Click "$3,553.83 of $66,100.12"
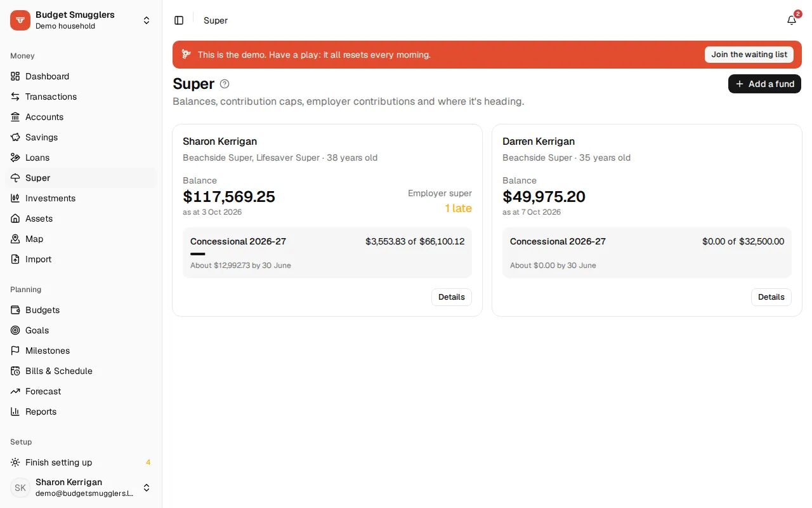The image size is (812, 508). [x=415, y=241]
